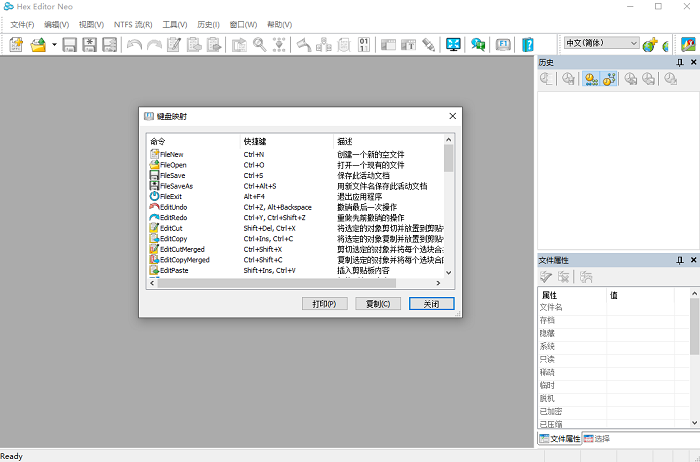
Task: Click the F1 keyboard help icon
Action: (x=503, y=44)
